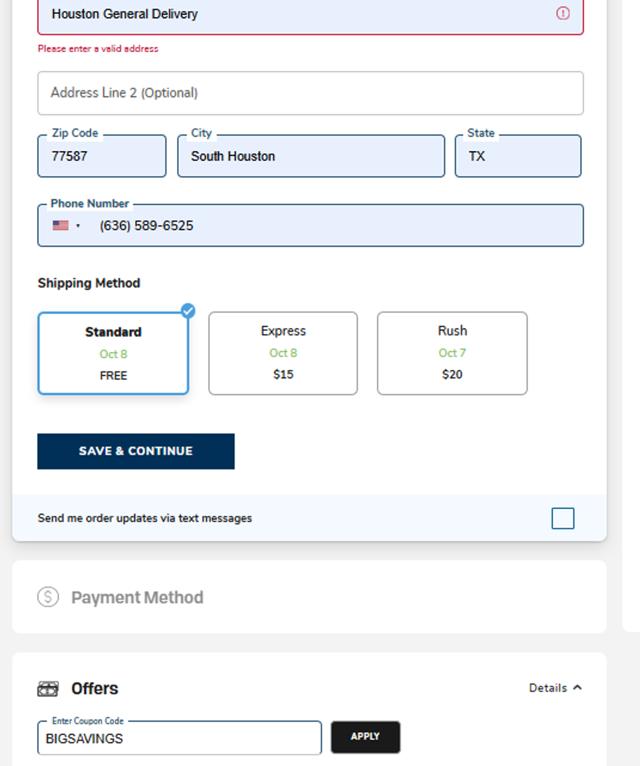Click the State field showing TX
640x766 pixels.
click(x=518, y=157)
